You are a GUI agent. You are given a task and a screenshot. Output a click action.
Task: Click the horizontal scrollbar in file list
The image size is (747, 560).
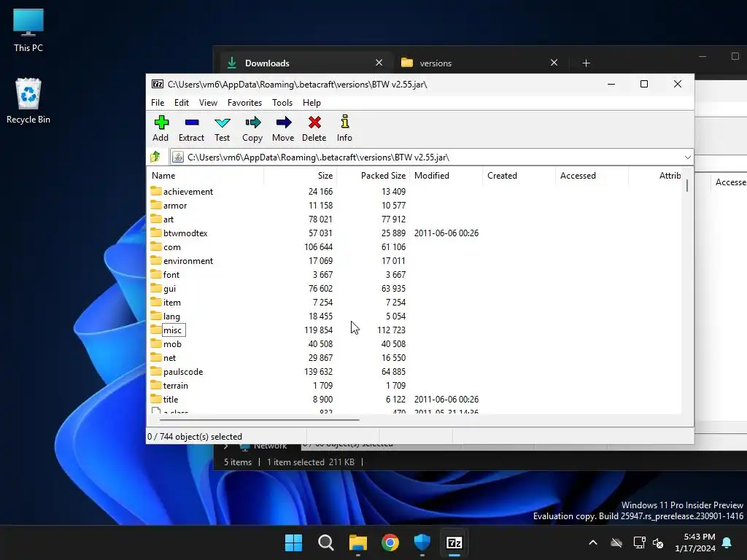(x=259, y=419)
